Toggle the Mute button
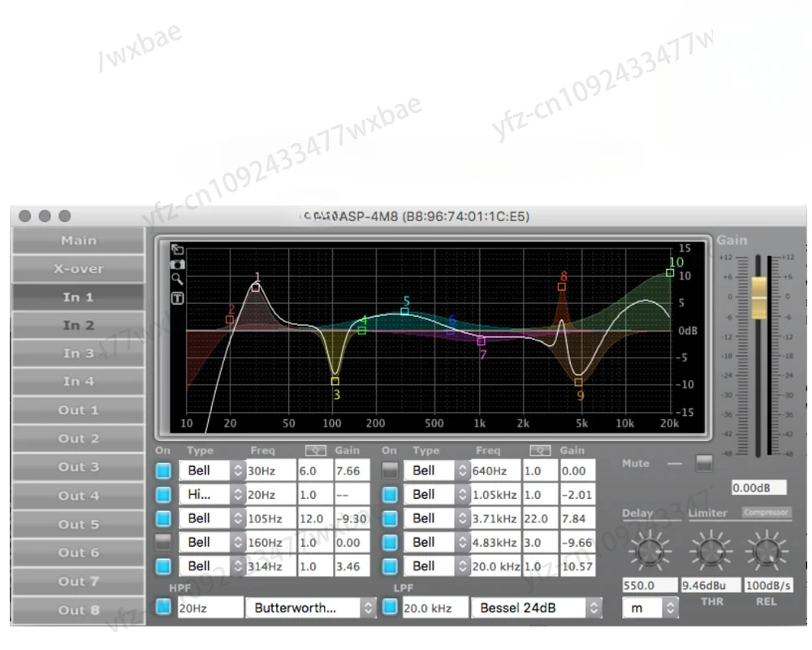Viewport: 812px width, 650px height. (x=704, y=463)
